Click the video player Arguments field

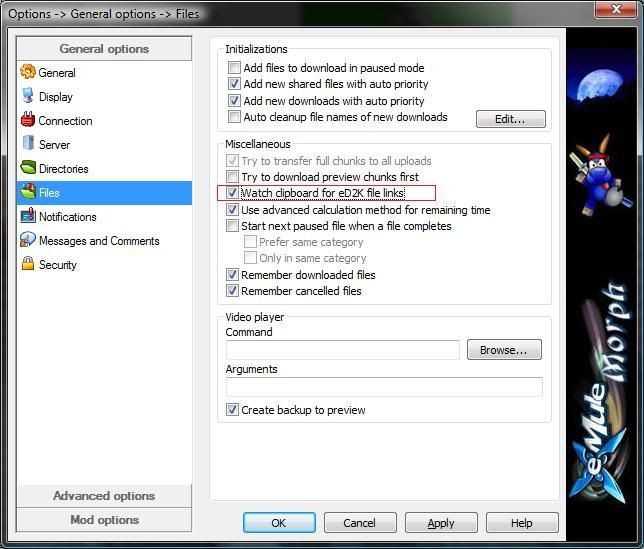click(384, 387)
